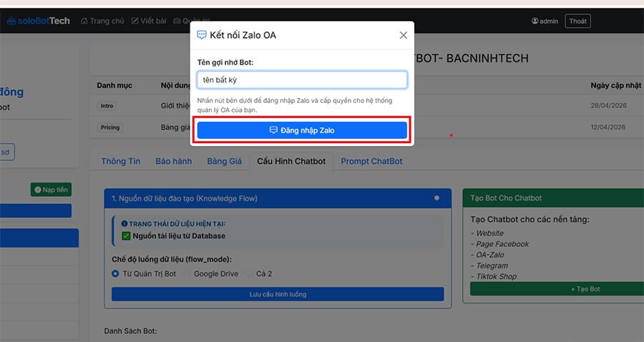The height and width of the screenshot is (342, 644).
Task: Click the + Tạo Bot button
Action: click(557, 289)
